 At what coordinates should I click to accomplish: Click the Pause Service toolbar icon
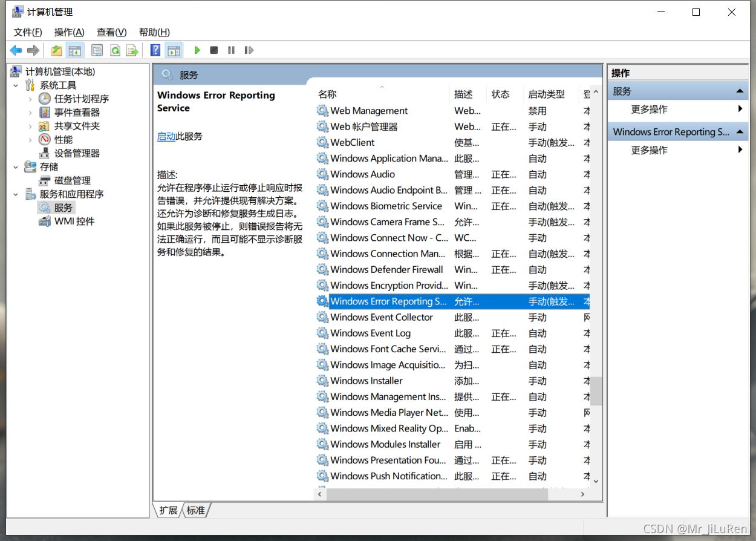coord(231,50)
